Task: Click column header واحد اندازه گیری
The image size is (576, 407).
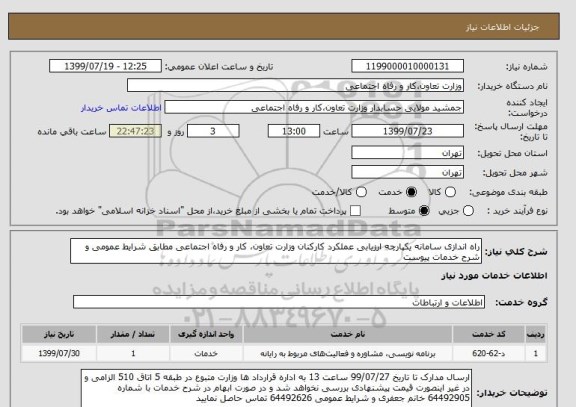Action: pyautogui.click(x=206, y=334)
